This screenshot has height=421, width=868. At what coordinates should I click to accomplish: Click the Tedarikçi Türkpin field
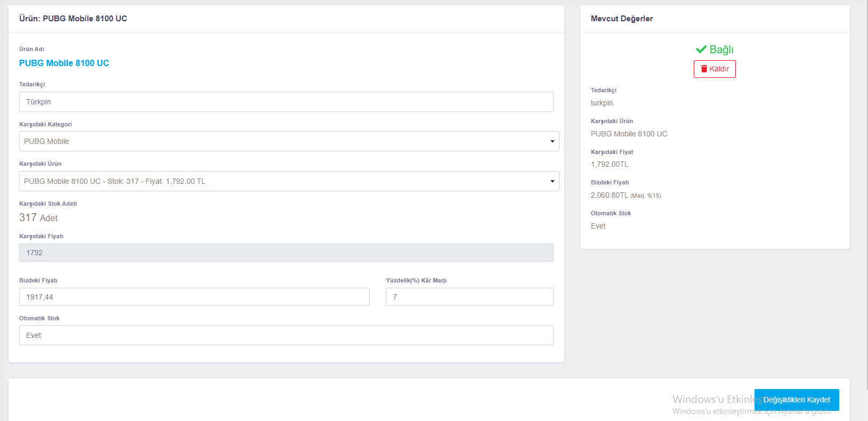(286, 102)
